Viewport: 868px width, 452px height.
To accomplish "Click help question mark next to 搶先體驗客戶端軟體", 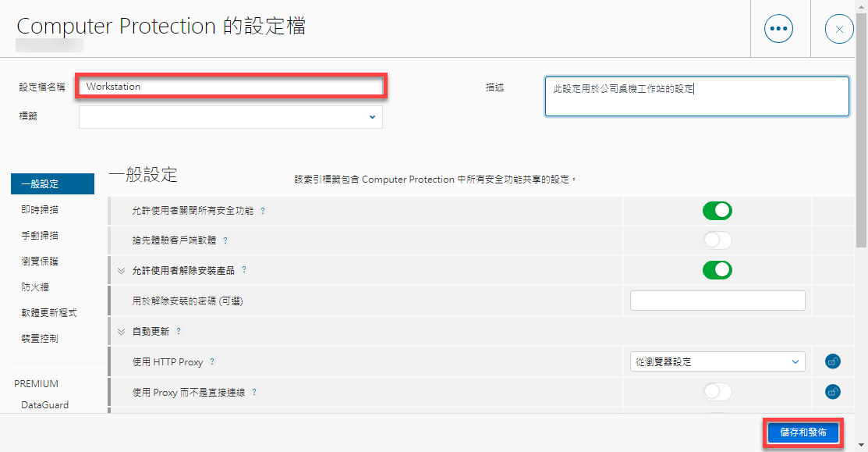I will pos(225,241).
